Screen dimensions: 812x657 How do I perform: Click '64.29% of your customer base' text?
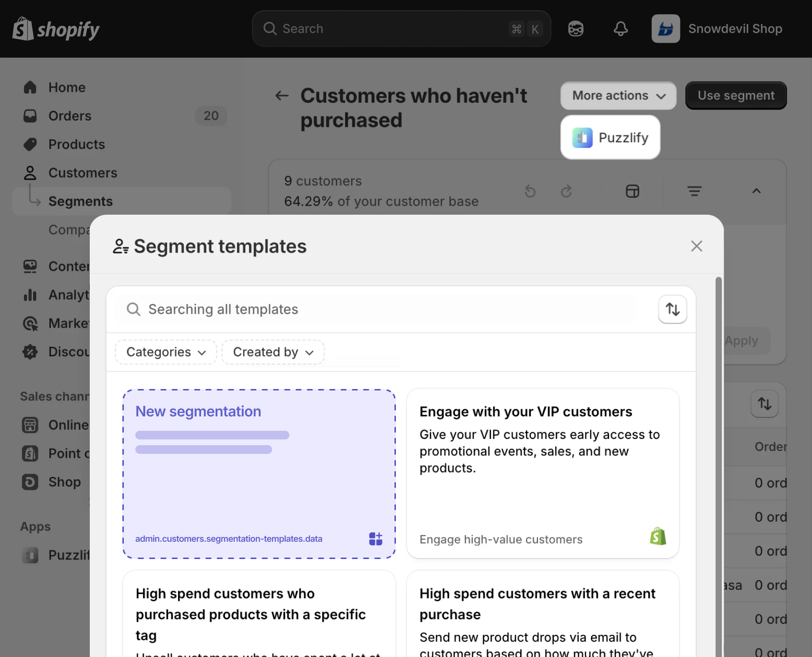[381, 201]
